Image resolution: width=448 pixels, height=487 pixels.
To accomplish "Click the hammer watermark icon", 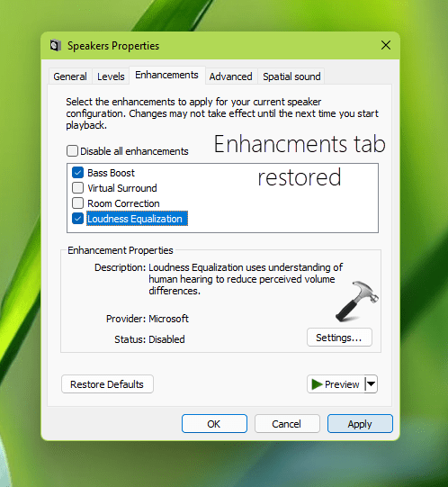I will pos(357,301).
